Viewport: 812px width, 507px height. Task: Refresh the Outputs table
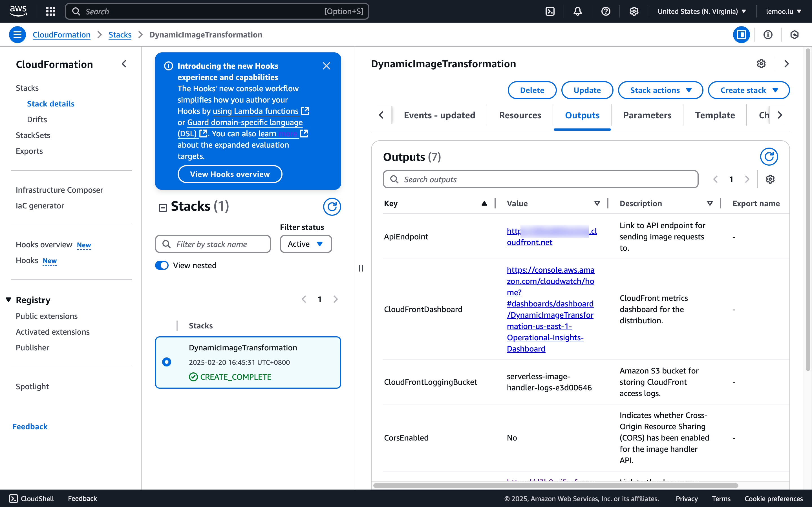pos(769,157)
